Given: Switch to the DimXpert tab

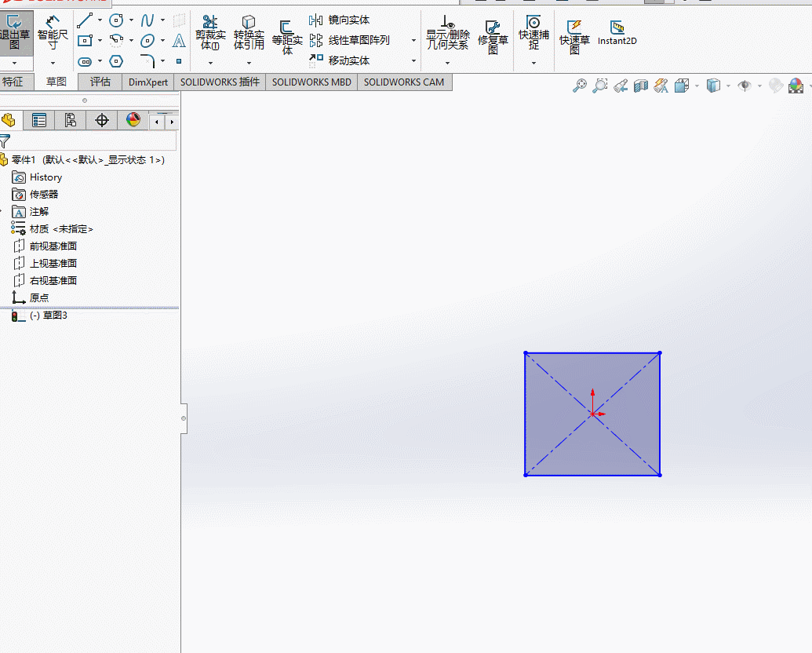Looking at the screenshot, I should (148, 82).
